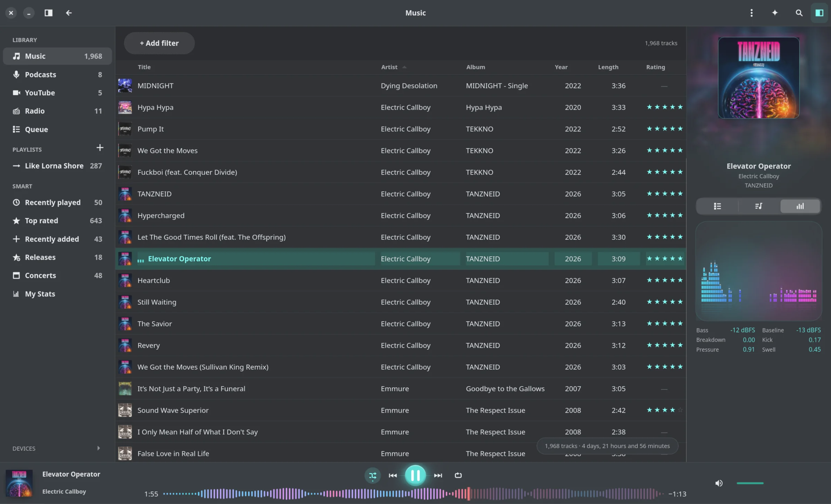Select the Heartclub track row
This screenshot has height=504, width=831.
tap(401, 280)
